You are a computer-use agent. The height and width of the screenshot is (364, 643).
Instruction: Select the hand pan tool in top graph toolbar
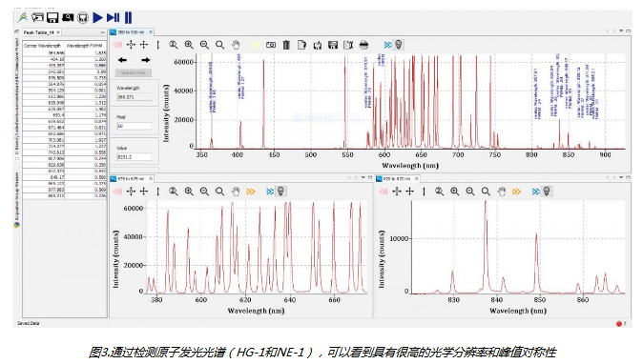coord(236,45)
